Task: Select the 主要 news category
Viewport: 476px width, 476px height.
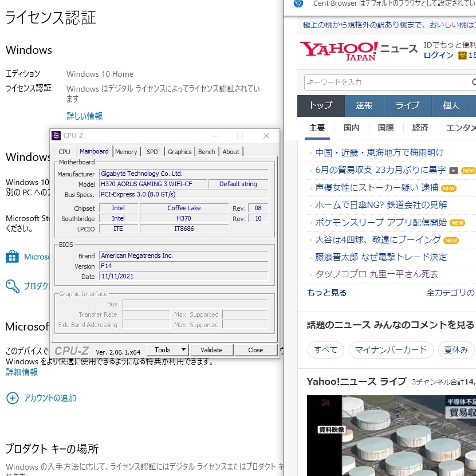Action: click(x=317, y=128)
